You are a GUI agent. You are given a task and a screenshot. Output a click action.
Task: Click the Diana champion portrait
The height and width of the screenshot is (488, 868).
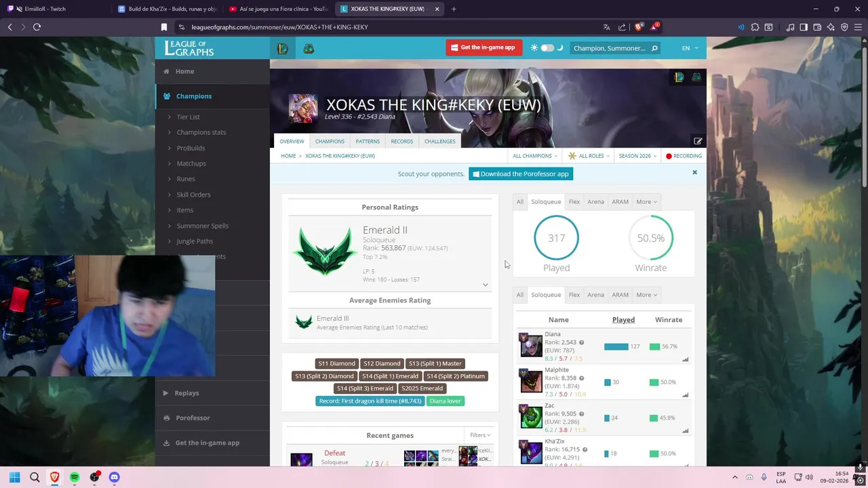tap(531, 345)
